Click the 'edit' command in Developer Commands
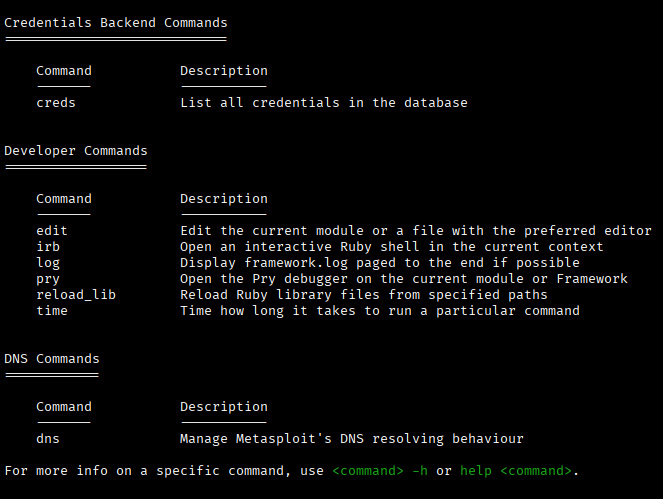Image resolution: width=663 pixels, height=499 pixels. click(52, 231)
